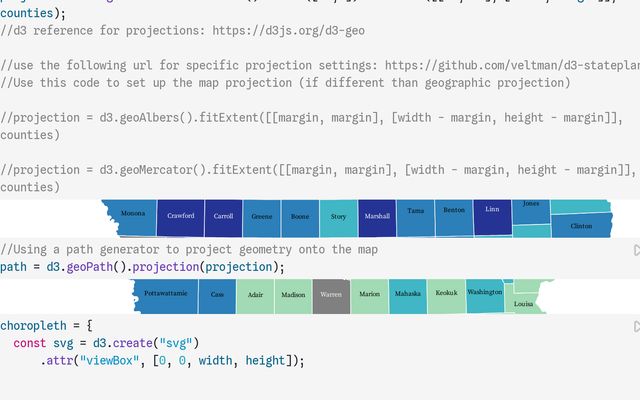
Task: Select Washington county on the map
Action: (485, 293)
